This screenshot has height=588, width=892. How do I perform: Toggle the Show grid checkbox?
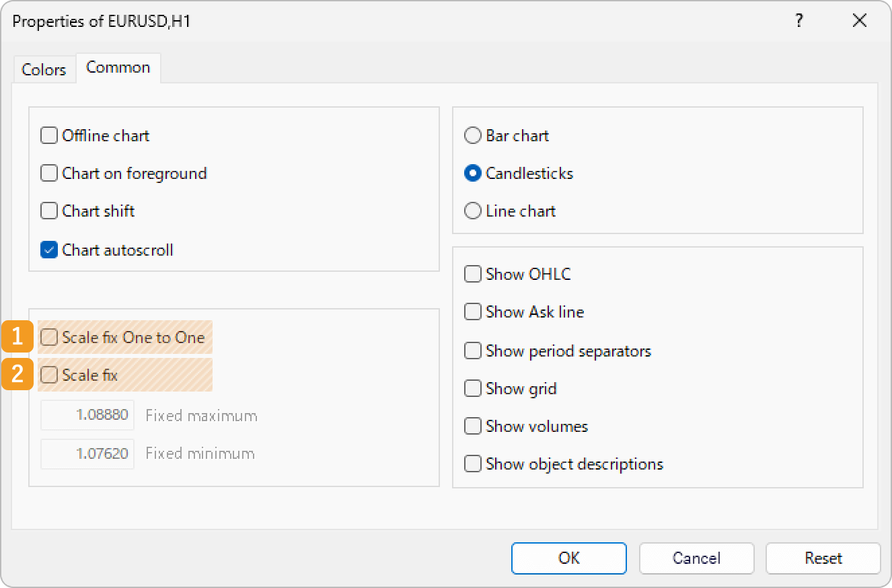tap(473, 389)
